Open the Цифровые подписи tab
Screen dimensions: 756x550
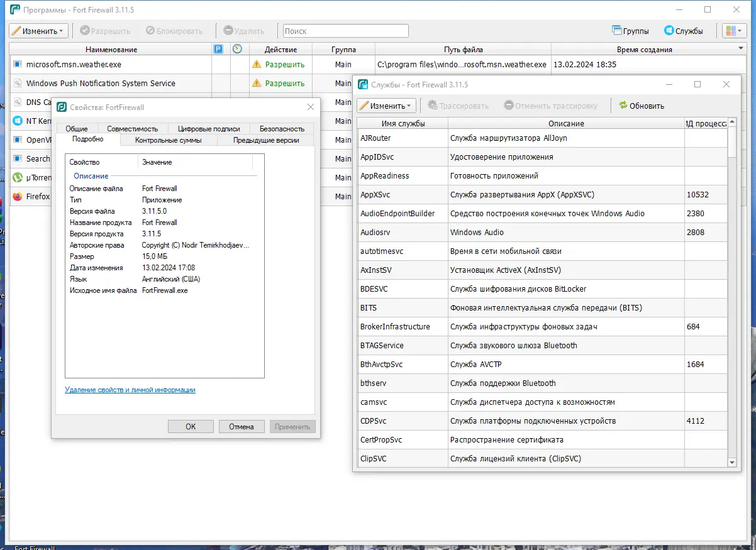[209, 128]
